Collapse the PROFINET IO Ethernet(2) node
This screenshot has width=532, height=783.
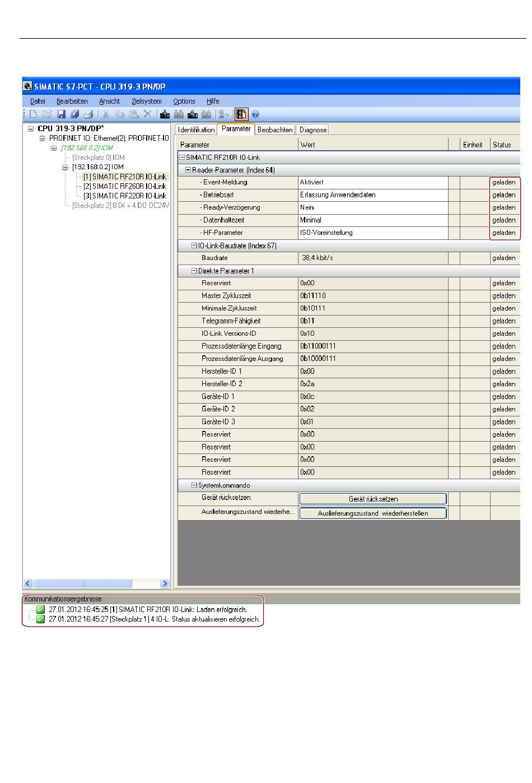pyautogui.click(x=42, y=138)
